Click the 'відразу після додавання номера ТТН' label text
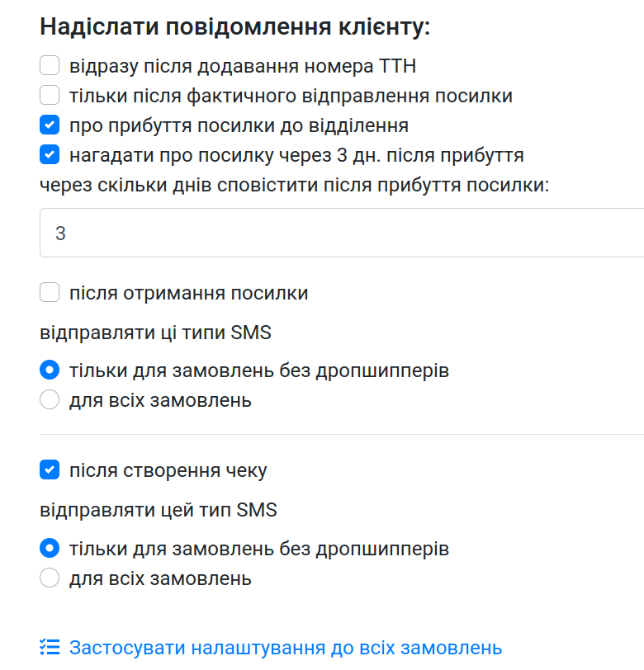The width and height of the screenshot is (644, 670). pos(243,65)
